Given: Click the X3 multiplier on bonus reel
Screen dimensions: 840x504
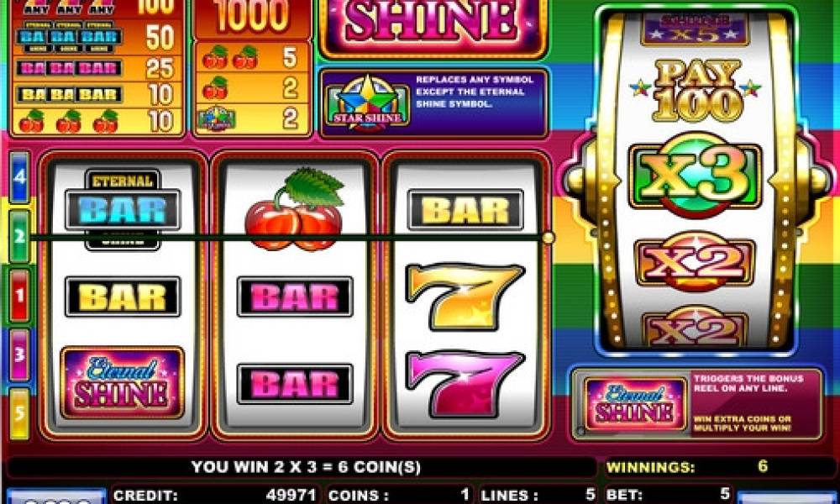Looking at the screenshot, I should click(x=695, y=176).
